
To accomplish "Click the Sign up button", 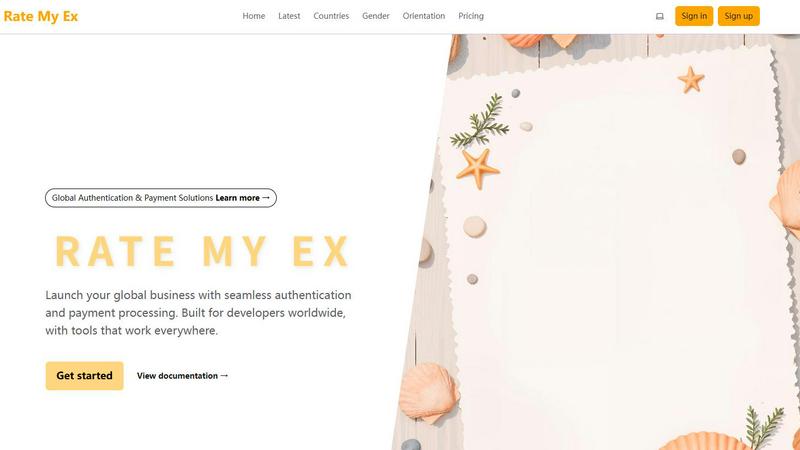I will tap(738, 16).
